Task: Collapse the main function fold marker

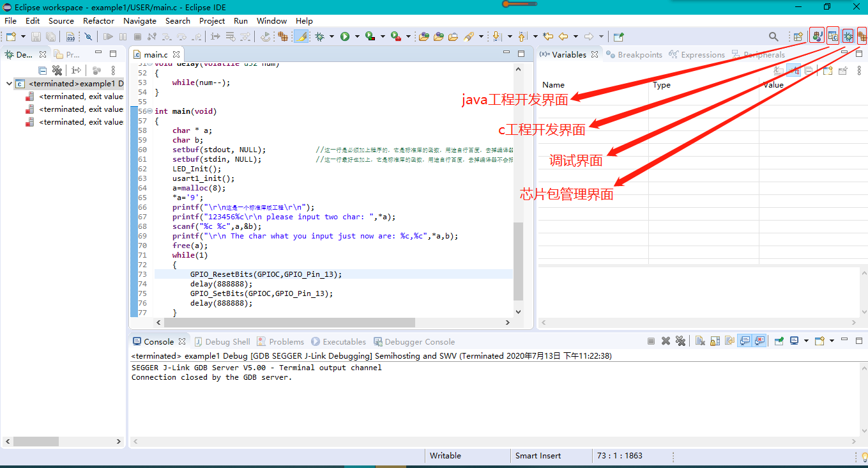Action: pyautogui.click(x=149, y=111)
